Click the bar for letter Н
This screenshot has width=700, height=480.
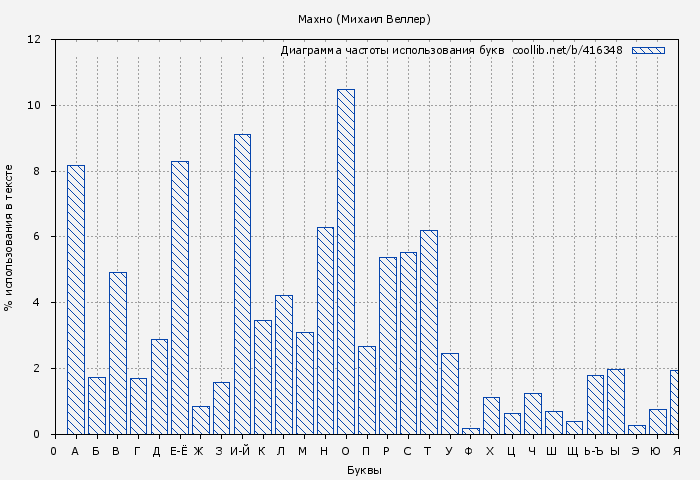click(325, 330)
